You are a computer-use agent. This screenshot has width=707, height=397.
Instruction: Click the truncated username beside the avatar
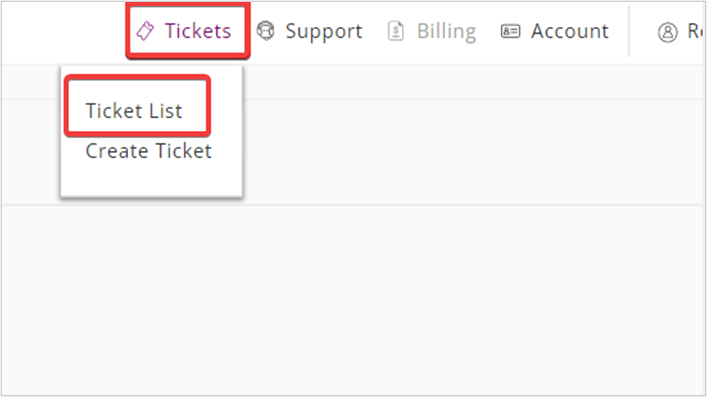[695, 31]
